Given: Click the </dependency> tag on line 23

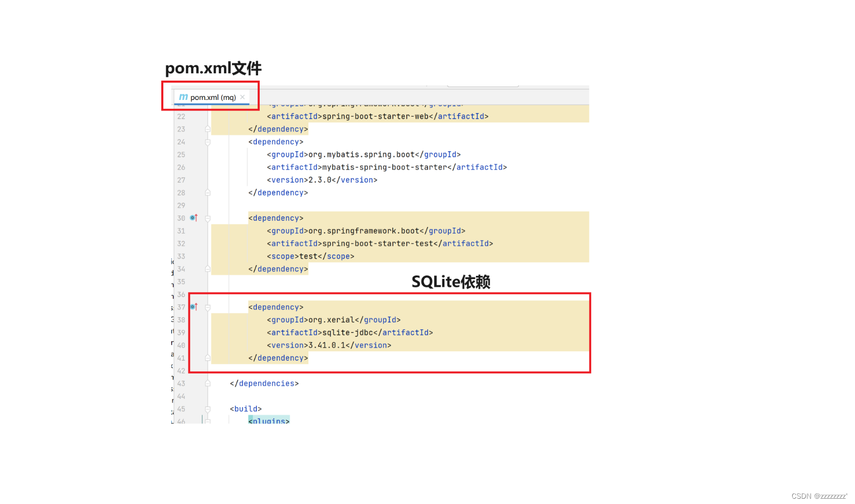Looking at the screenshot, I should click(x=278, y=129).
